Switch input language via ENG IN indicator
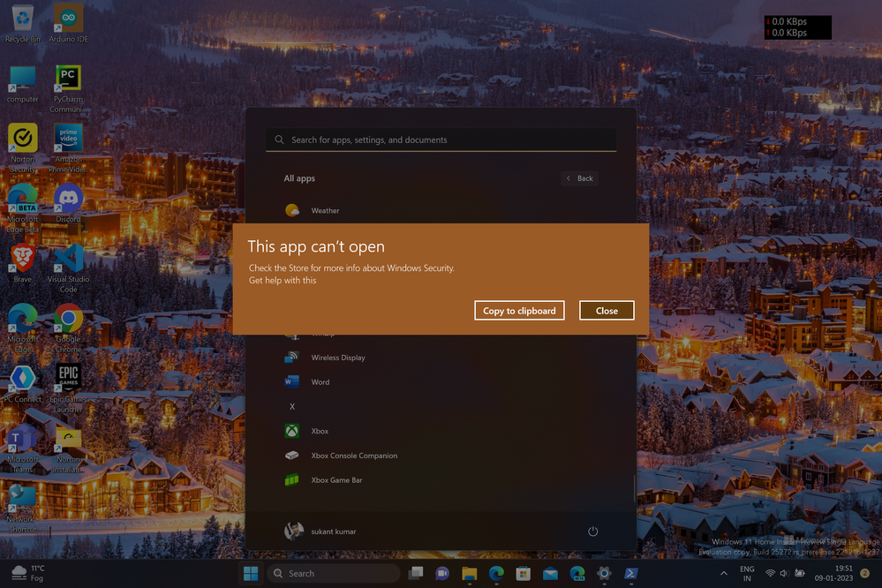 [x=746, y=573]
